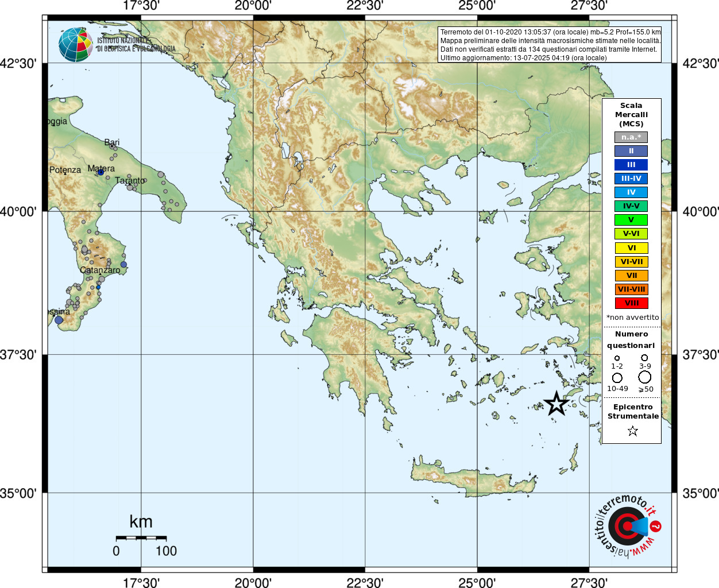Select the IV-V legend swatch
This screenshot has width=719, height=588.
pyautogui.click(x=631, y=206)
